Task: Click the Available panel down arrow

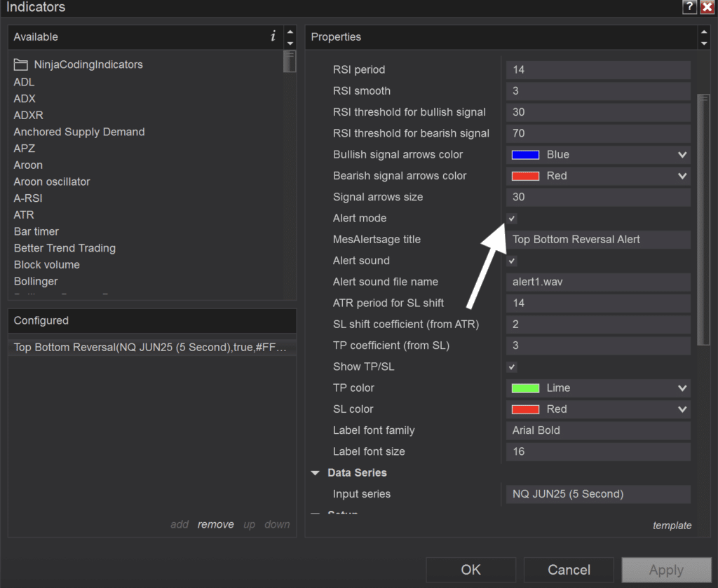Action: point(290,43)
